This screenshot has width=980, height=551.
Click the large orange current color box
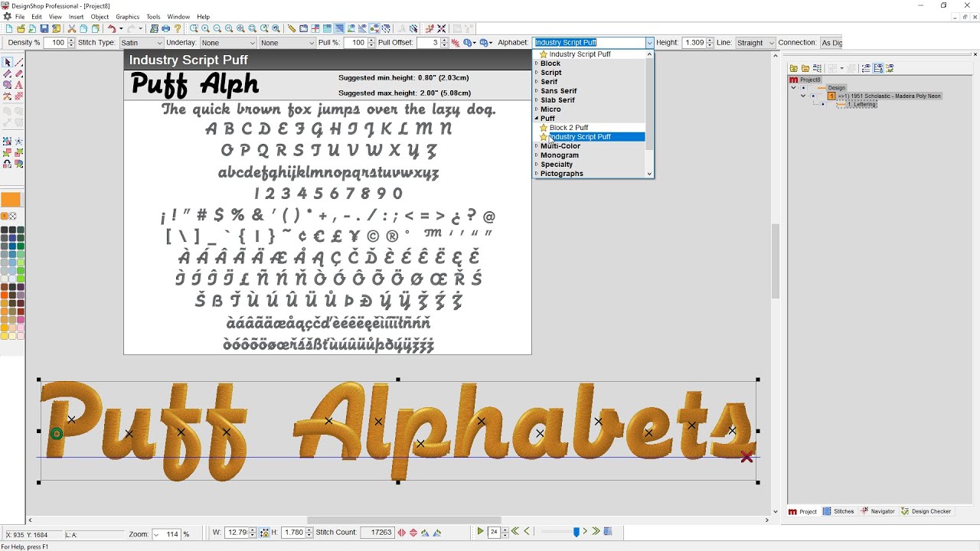(11, 200)
